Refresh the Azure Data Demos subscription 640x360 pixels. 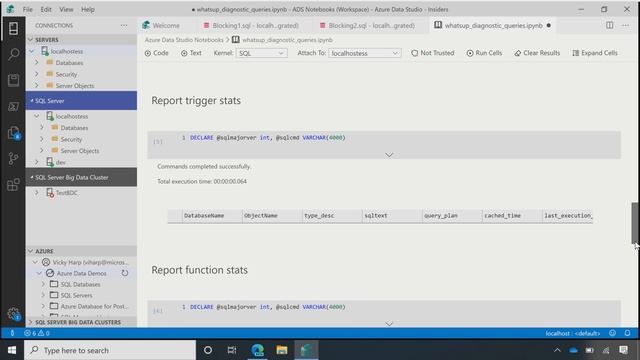pyautogui.click(x=125, y=273)
